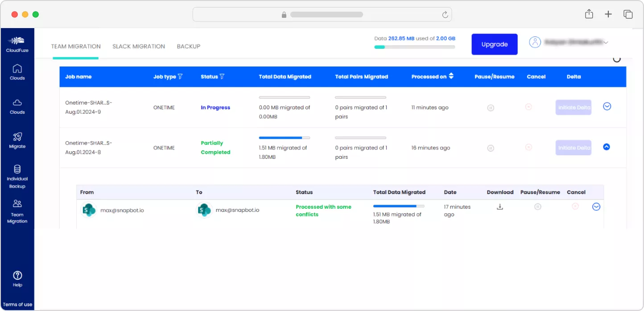Click the Upgrade button

(495, 44)
